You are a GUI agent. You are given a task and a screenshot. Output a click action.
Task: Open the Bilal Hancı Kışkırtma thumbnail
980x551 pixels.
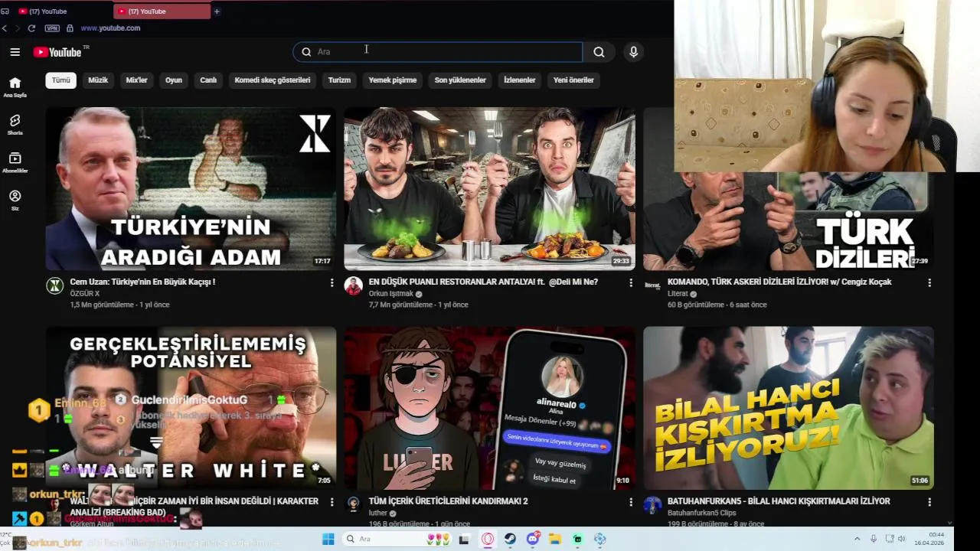(789, 408)
